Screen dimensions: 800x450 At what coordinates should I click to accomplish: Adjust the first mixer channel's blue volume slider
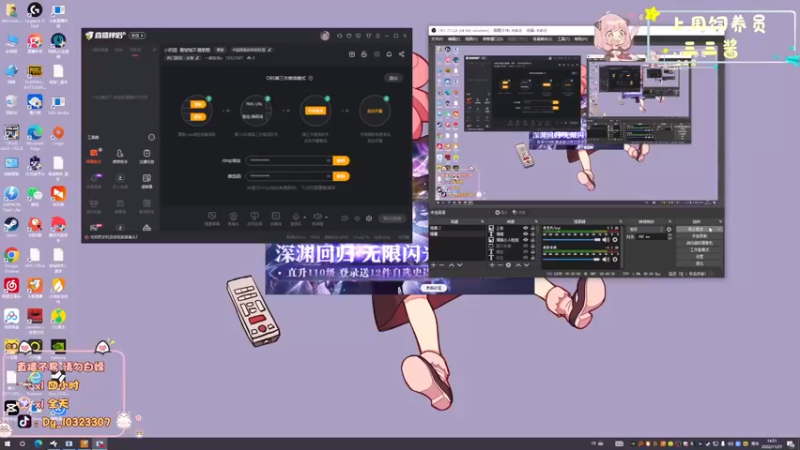[571, 240]
